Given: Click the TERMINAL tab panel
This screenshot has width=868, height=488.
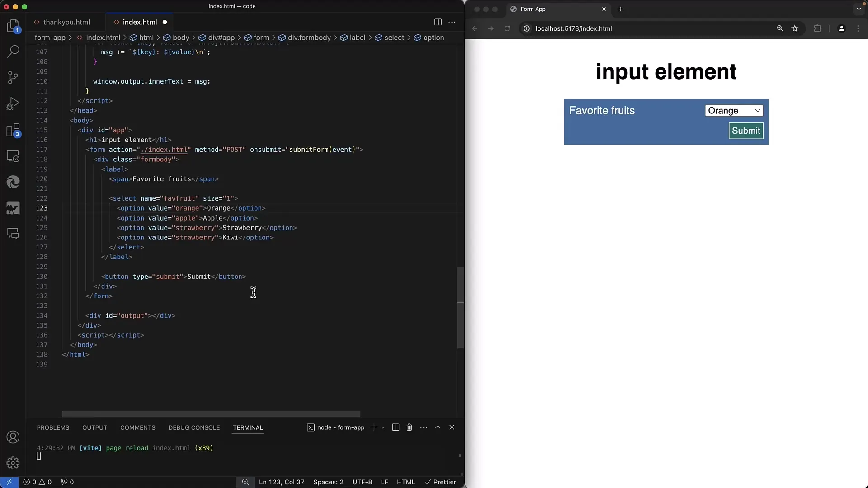Looking at the screenshot, I should 247,428.
